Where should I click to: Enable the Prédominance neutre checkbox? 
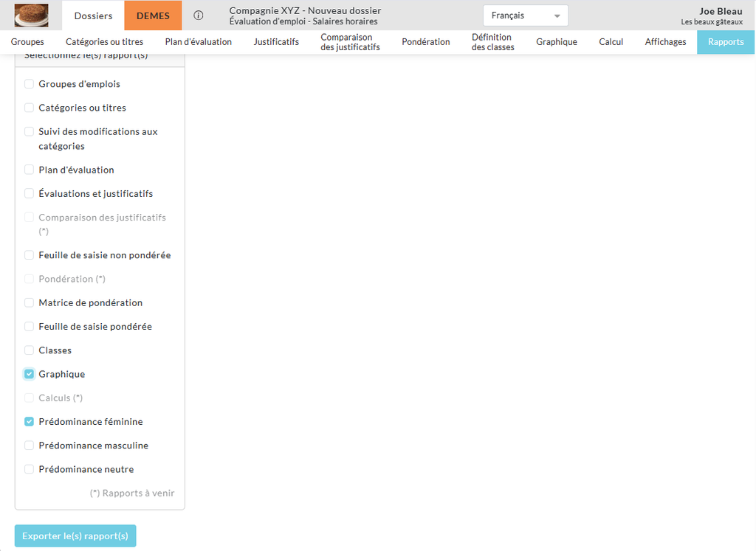[x=30, y=469]
